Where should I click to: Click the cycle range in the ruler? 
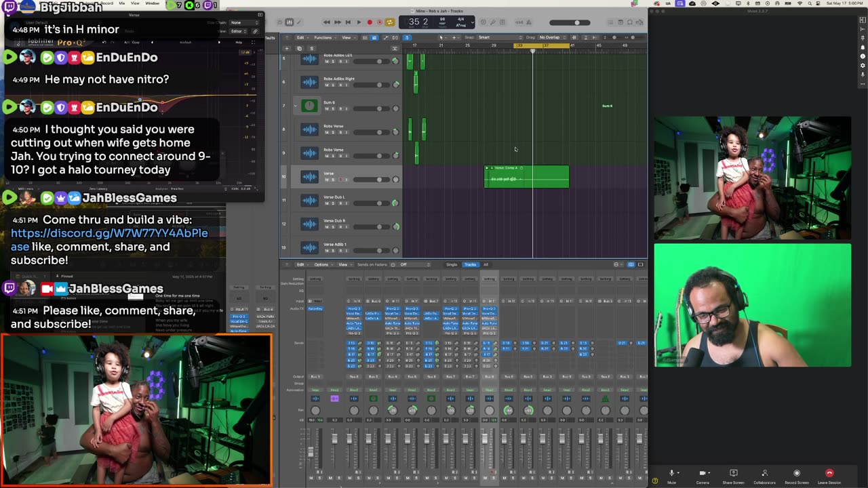541,45
